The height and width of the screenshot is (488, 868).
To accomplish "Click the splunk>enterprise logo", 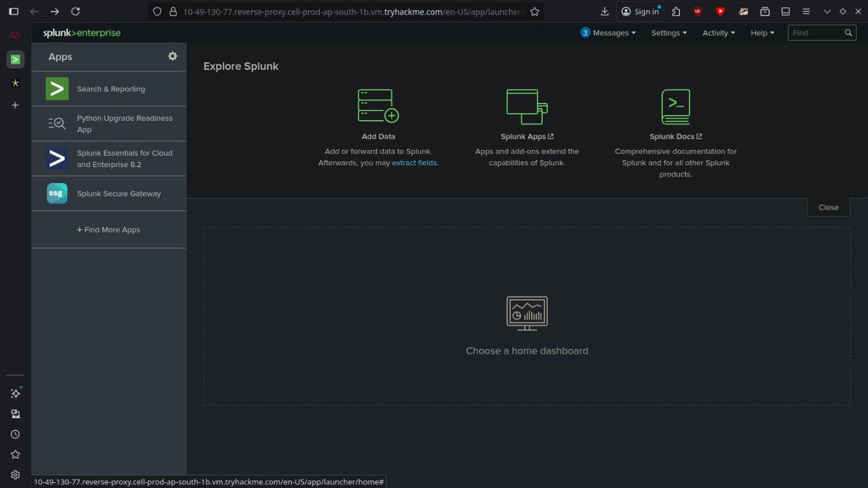I will pos(82,33).
